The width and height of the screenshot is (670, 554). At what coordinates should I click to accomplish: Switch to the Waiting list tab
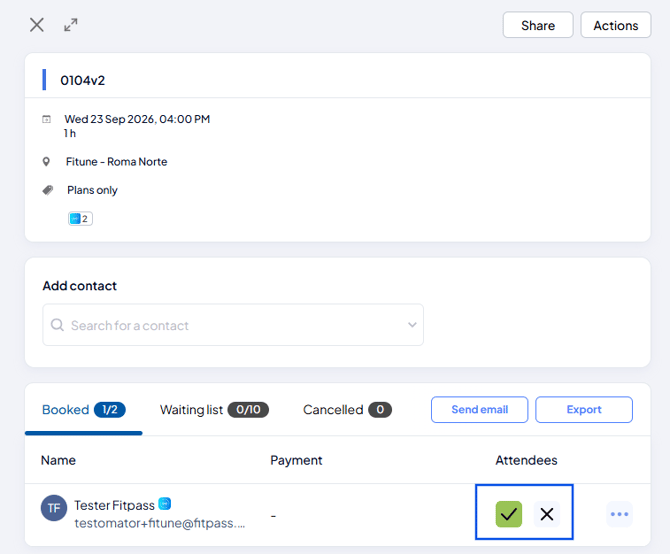click(x=214, y=410)
